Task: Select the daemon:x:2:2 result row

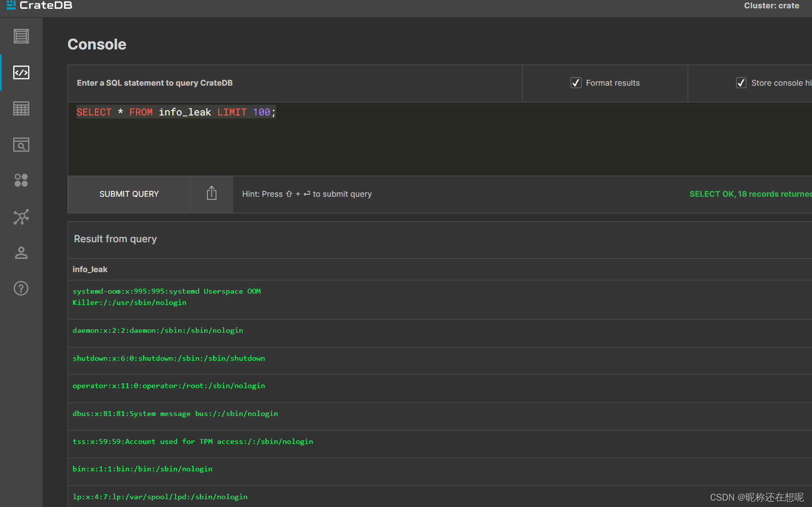Action: (x=440, y=333)
